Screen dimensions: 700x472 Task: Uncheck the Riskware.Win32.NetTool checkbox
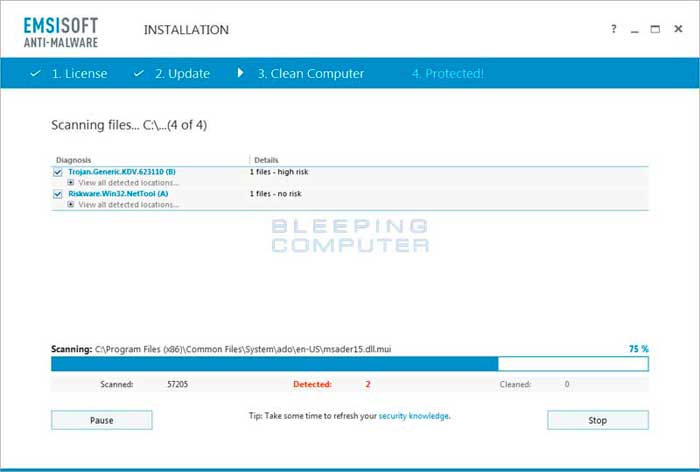58,194
